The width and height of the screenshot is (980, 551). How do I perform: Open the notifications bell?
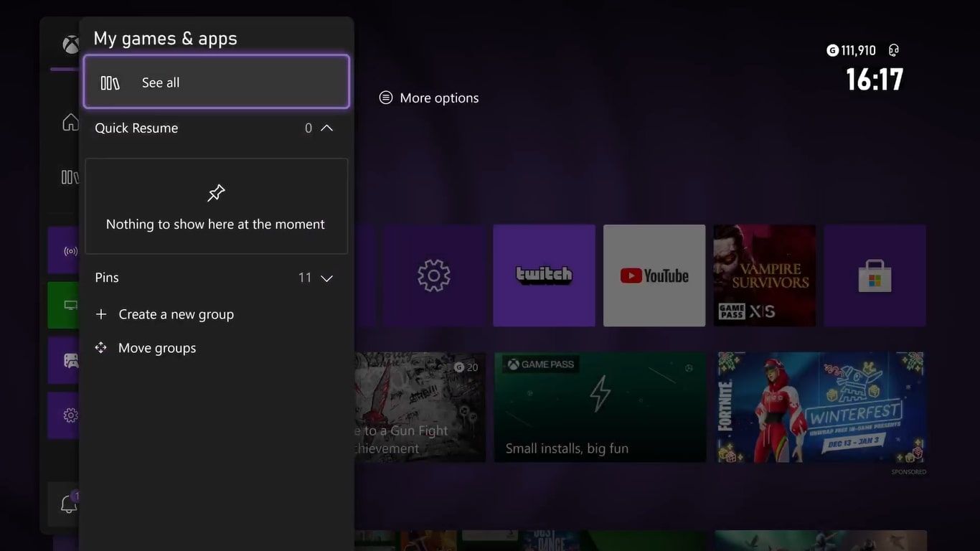tap(68, 504)
